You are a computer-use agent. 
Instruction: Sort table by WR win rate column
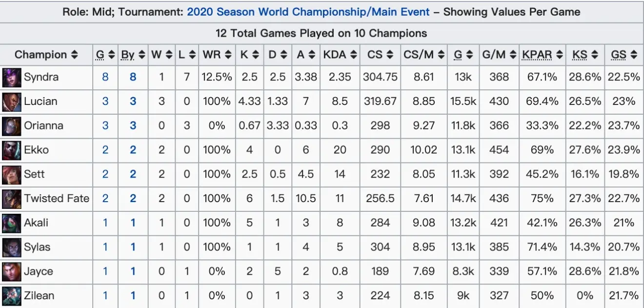click(x=217, y=55)
